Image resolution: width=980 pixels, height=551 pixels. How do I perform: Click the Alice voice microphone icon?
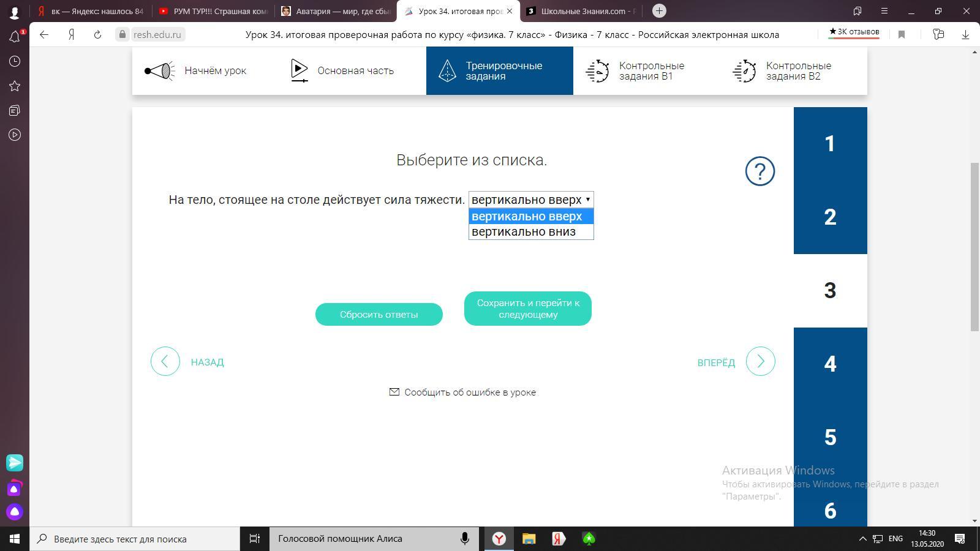click(465, 539)
